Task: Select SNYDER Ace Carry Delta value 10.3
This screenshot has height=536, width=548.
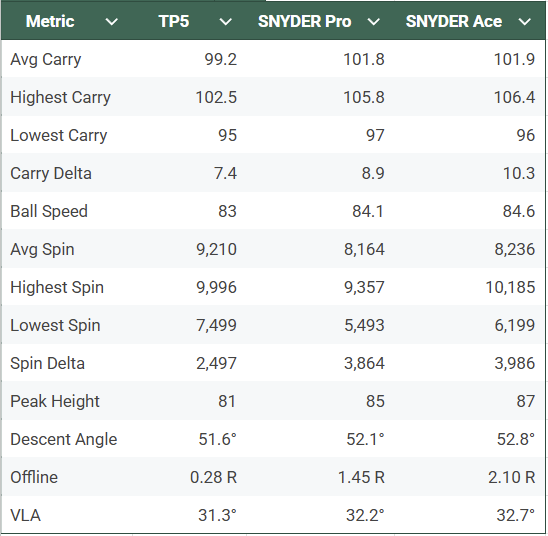Action: tap(519, 173)
